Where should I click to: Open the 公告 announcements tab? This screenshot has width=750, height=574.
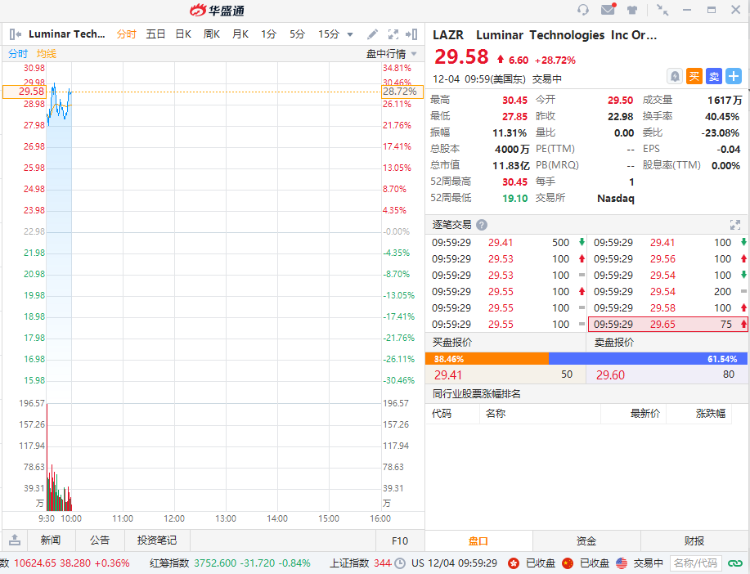99,540
